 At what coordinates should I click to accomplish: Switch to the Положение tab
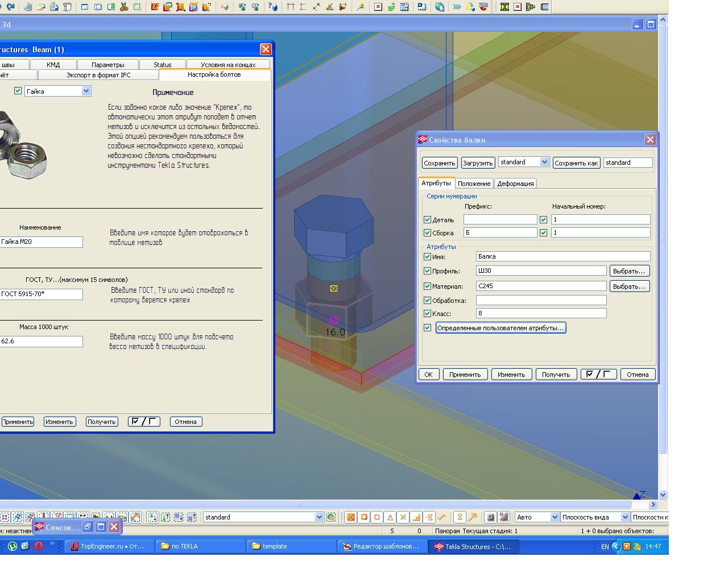[x=474, y=184]
